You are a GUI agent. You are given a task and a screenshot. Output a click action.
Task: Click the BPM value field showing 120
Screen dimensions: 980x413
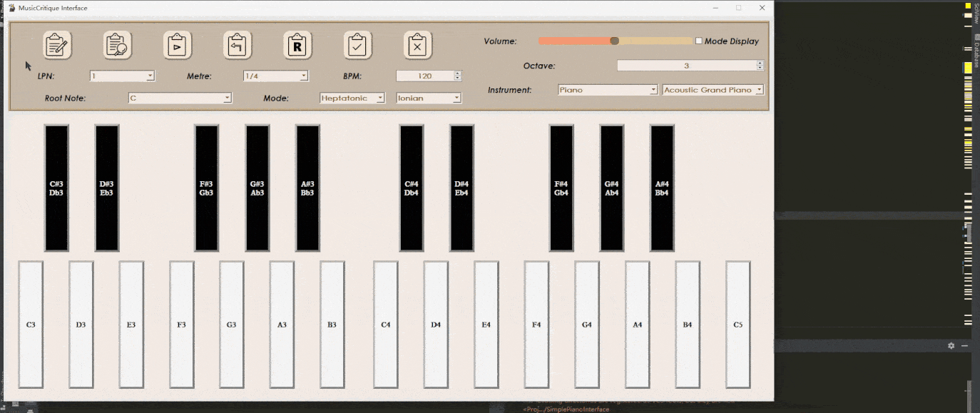click(x=425, y=76)
